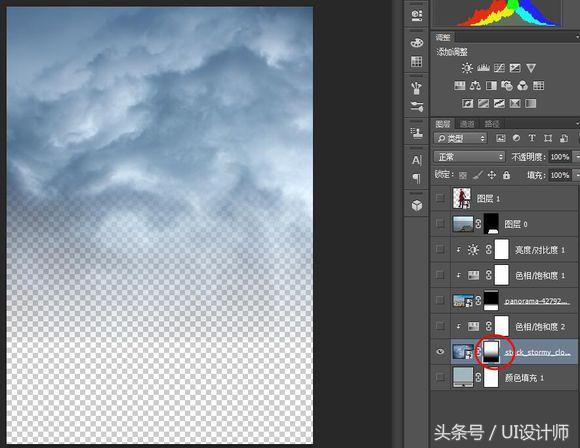Filter layers by pixel layer type
The width and height of the screenshot is (580, 448).
[x=501, y=138]
